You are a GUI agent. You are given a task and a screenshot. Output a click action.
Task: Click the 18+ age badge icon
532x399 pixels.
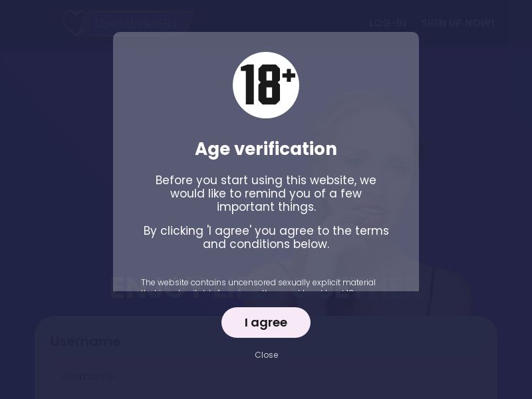pyautogui.click(x=266, y=85)
